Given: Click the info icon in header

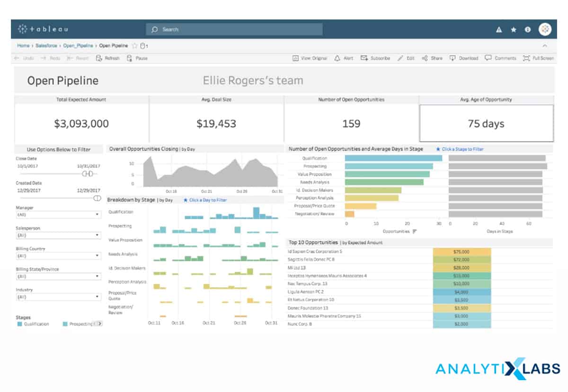Looking at the screenshot, I should [x=528, y=30].
